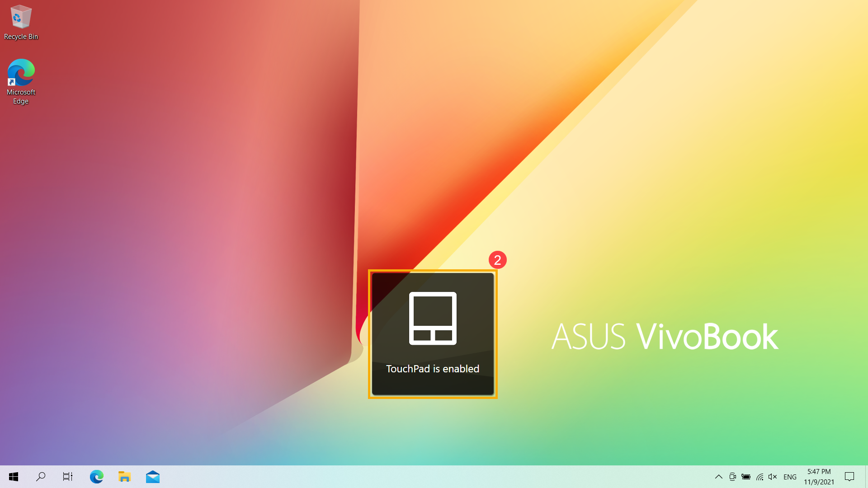This screenshot has width=868, height=488.
Task: Click the battery status icon
Action: [746, 477]
